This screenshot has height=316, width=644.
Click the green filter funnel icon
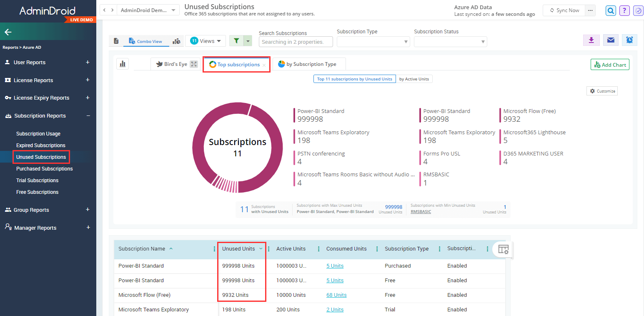[x=236, y=41]
